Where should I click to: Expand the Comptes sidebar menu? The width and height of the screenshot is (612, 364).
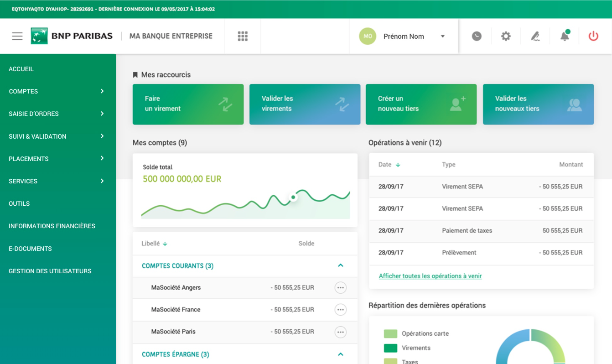(x=23, y=91)
